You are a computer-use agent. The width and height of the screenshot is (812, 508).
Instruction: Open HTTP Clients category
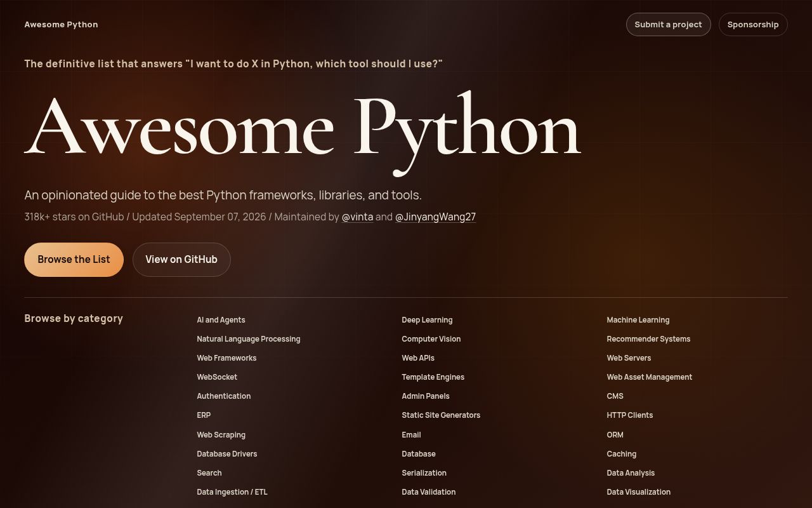630,415
